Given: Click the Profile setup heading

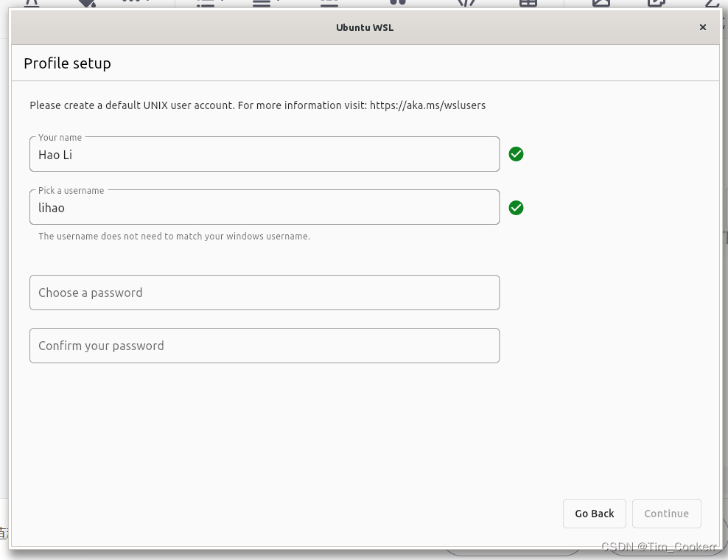Looking at the screenshot, I should pos(67,63).
